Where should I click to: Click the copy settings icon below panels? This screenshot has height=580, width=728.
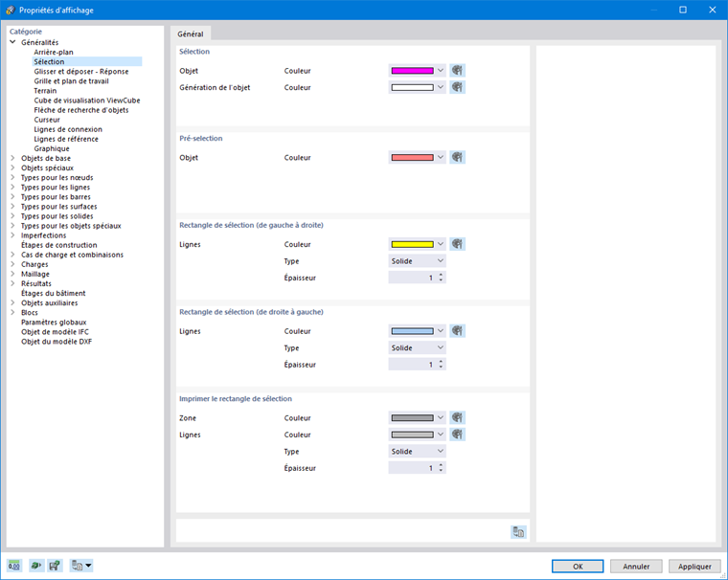coord(518,532)
